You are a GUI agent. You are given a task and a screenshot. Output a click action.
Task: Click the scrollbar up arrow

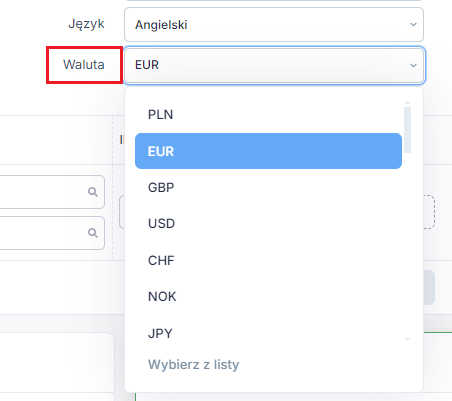pos(407,103)
